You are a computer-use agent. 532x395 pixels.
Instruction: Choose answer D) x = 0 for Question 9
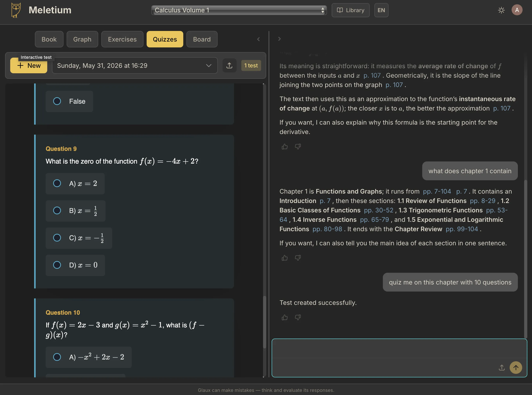pos(75,265)
